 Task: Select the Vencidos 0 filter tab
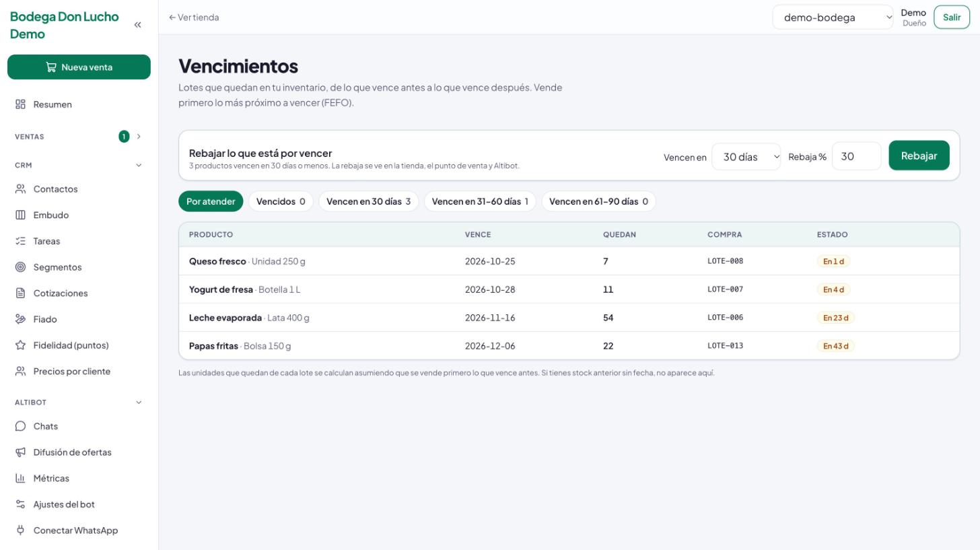point(281,201)
